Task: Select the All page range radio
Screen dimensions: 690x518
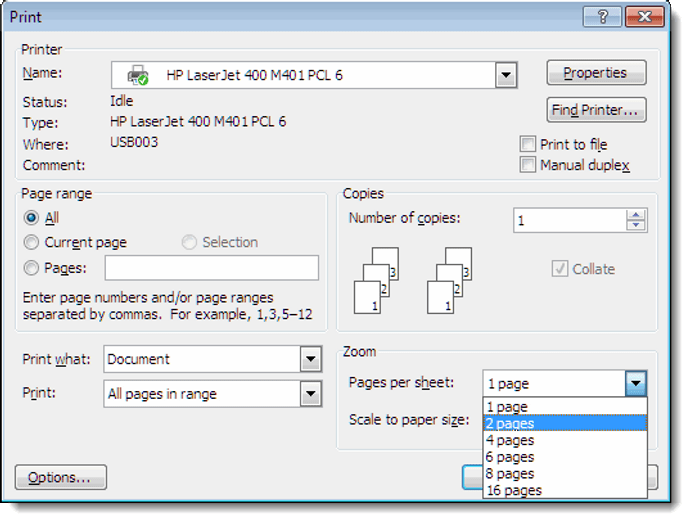Action: tap(31, 218)
